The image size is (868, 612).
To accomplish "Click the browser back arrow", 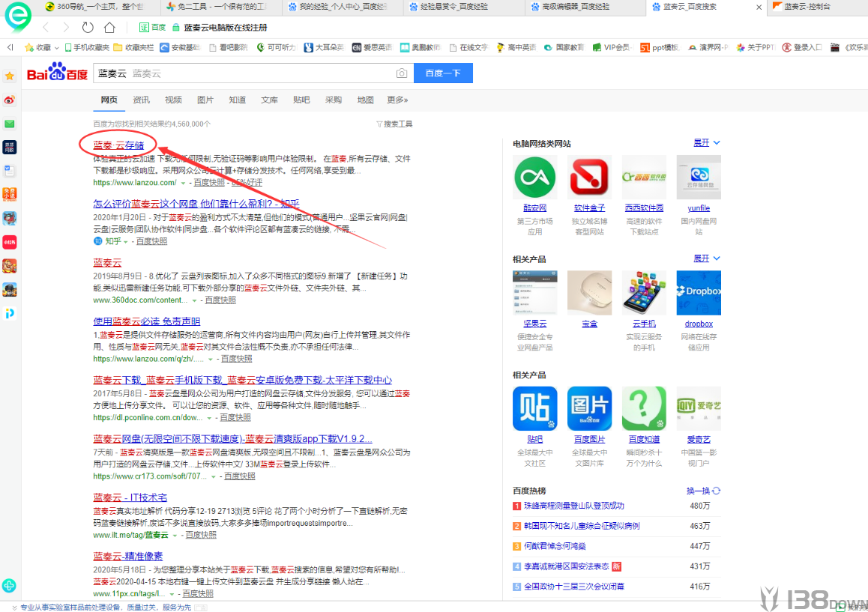I will 46,27.
